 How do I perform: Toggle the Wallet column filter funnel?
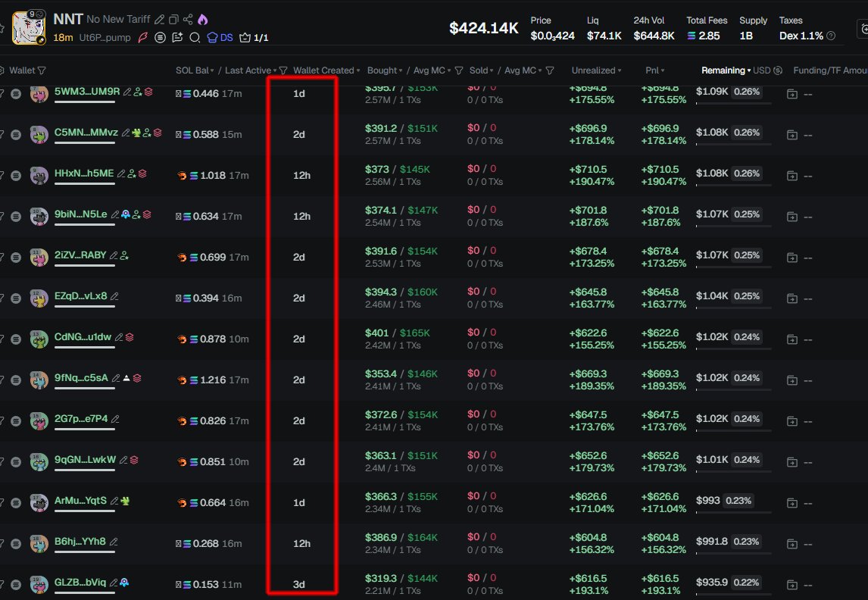point(42,70)
